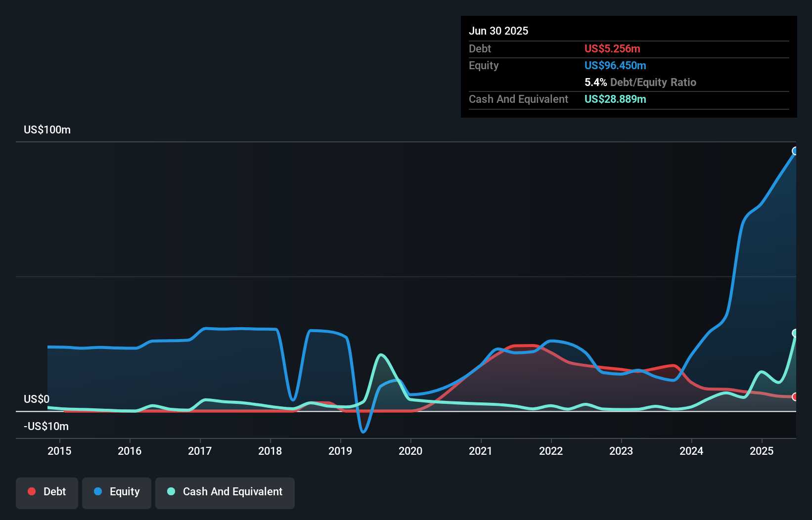Select the 2017 tick on the x-axis

click(200, 451)
